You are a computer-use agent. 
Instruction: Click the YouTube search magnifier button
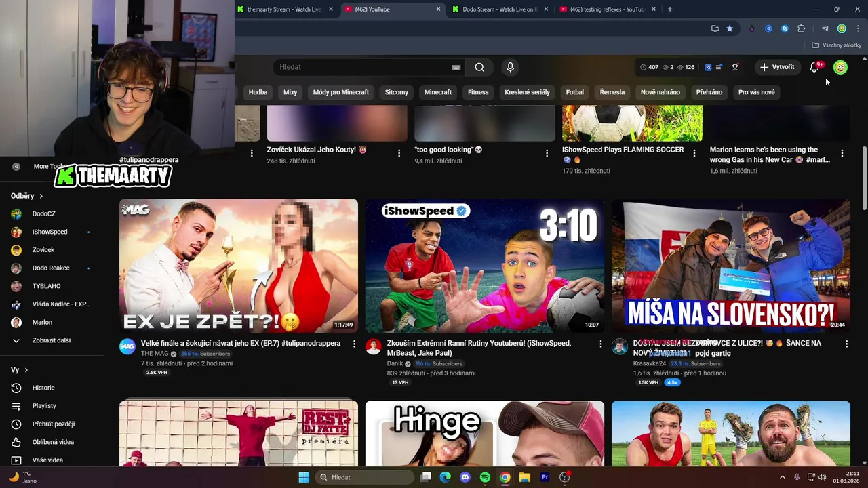(479, 67)
